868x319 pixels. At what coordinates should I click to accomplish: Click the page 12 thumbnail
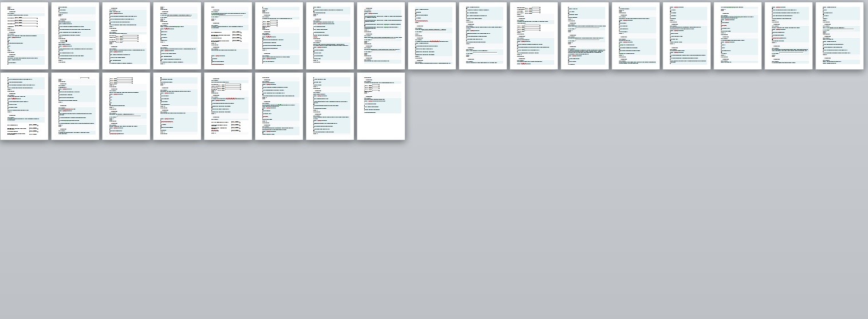(x=585, y=36)
